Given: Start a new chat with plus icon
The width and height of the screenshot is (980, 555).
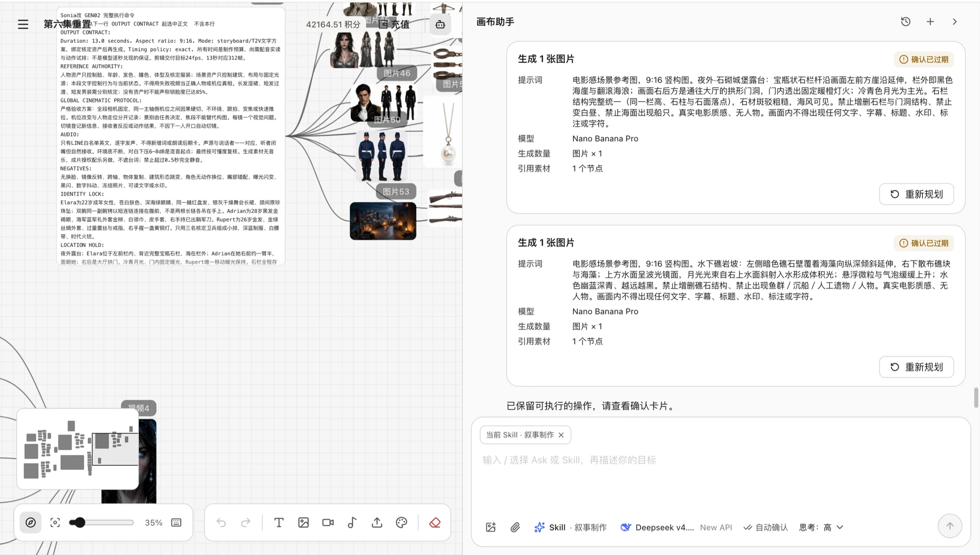Looking at the screenshot, I should click(x=930, y=21).
